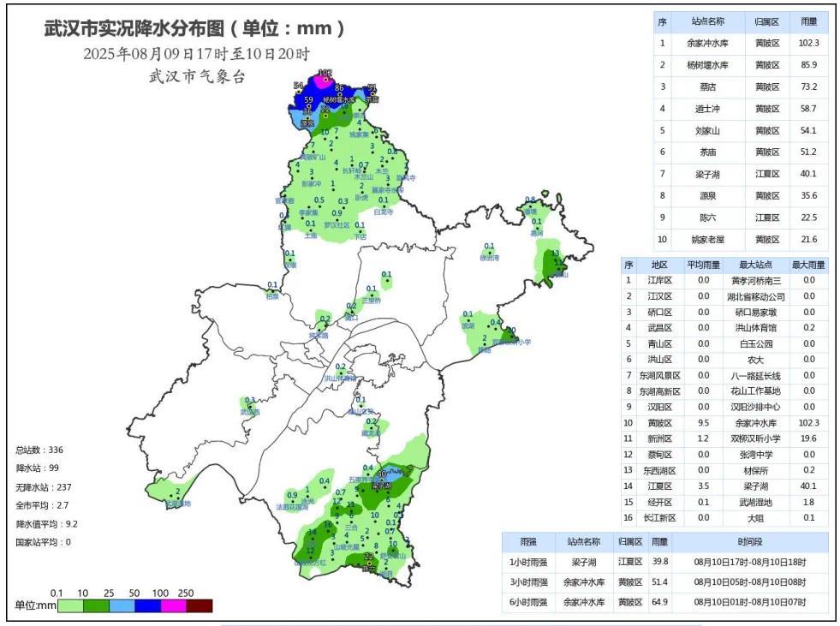This screenshot has height=626, width=840.
Task: Click the station '花山工作基地'
Action: tap(755, 391)
